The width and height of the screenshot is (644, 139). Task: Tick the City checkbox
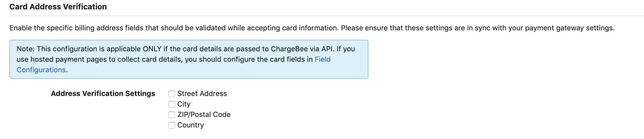point(172,104)
